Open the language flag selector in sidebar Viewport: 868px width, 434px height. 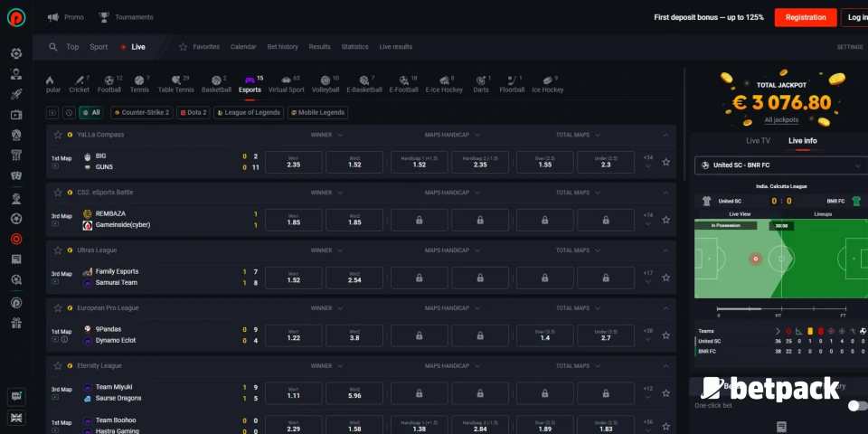point(16,418)
